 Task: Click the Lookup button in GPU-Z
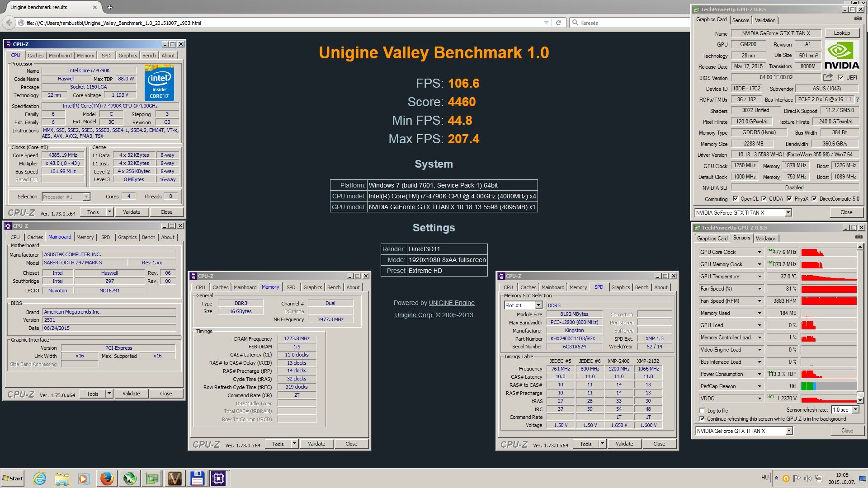coord(841,33)
